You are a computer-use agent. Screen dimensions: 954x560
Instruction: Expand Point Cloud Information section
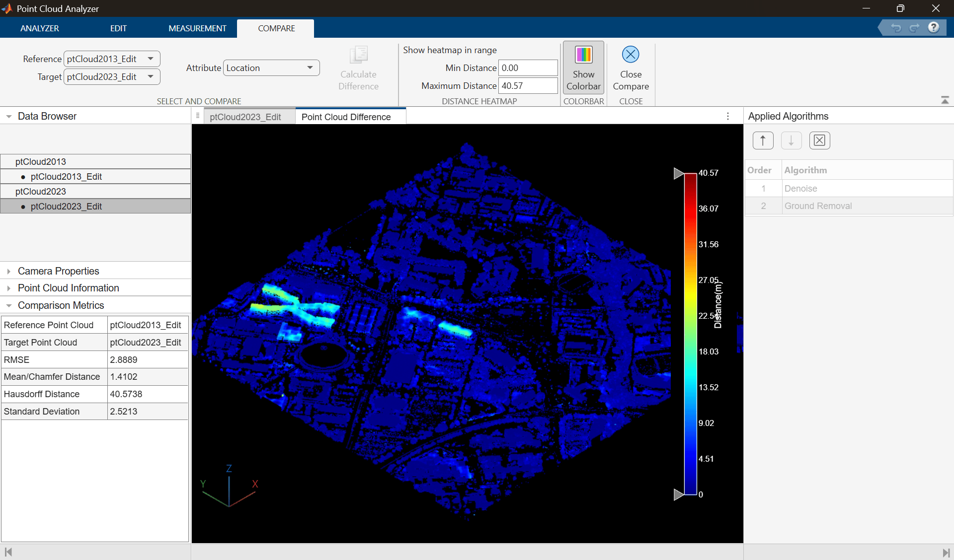click(x=8, y=288)
